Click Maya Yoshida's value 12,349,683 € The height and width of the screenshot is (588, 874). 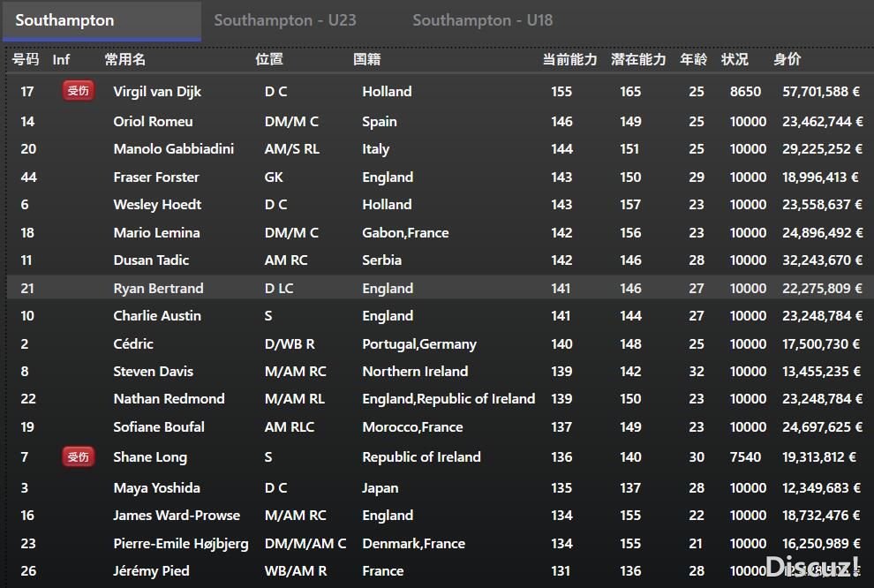(821, 487)
